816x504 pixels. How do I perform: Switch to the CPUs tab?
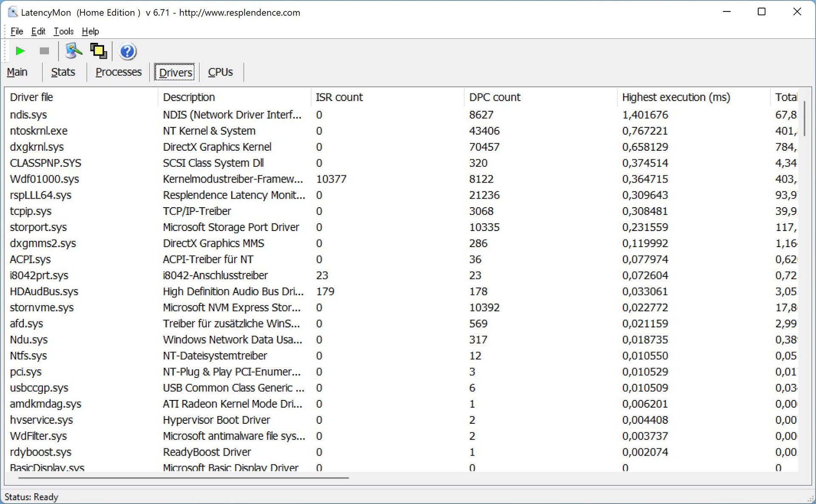220,72
